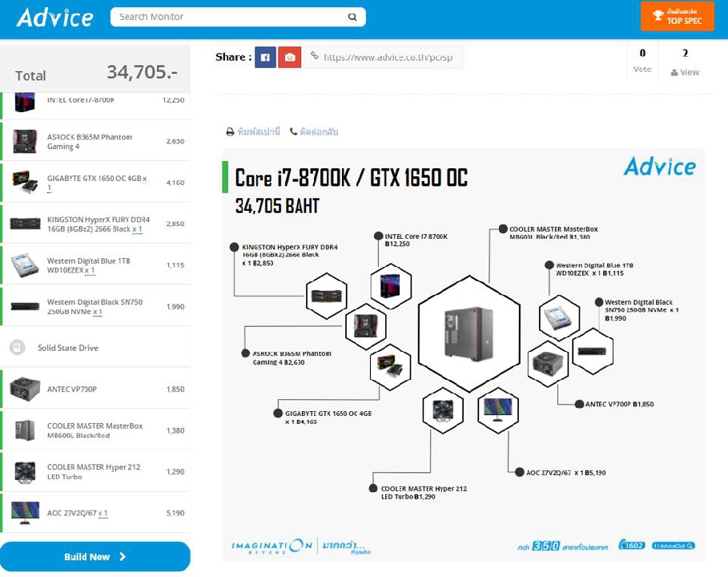The width and height of the screenshot is (728, 577).
Task: Click the AOC 27V2Q monitor thumbnail in list
Action: pos(25,513)
